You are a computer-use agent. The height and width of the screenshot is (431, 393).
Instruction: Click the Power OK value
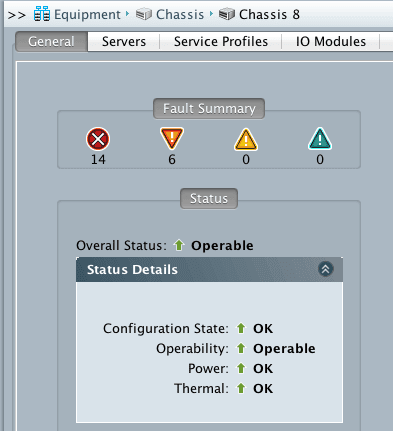click(263, 369)
